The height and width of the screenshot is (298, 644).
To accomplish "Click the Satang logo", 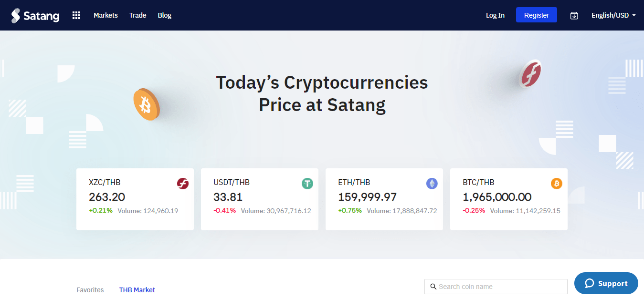I will coord(35,15).
